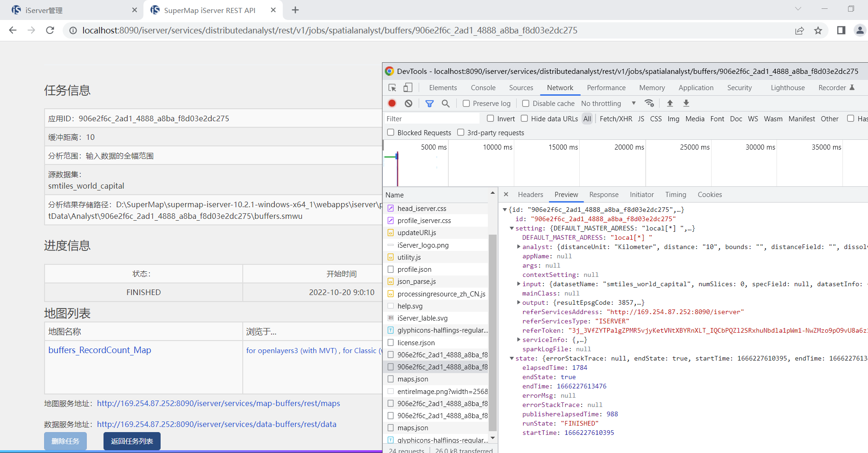Expand the input object in Preview

tap(518, 284)
